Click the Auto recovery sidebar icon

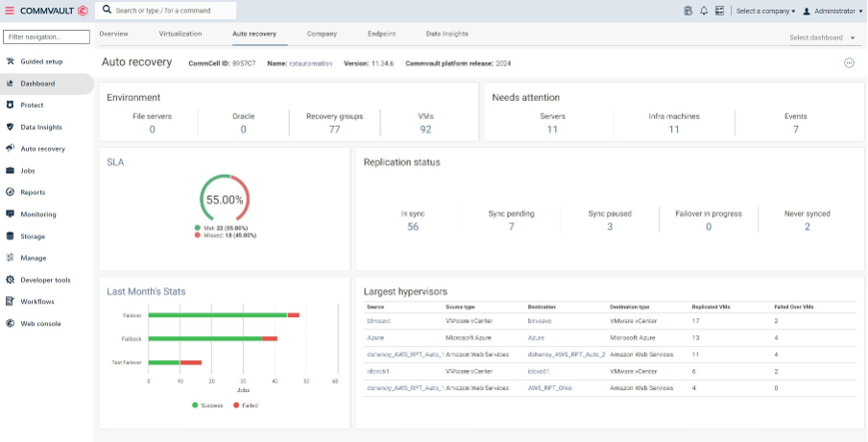click(10, 148)
